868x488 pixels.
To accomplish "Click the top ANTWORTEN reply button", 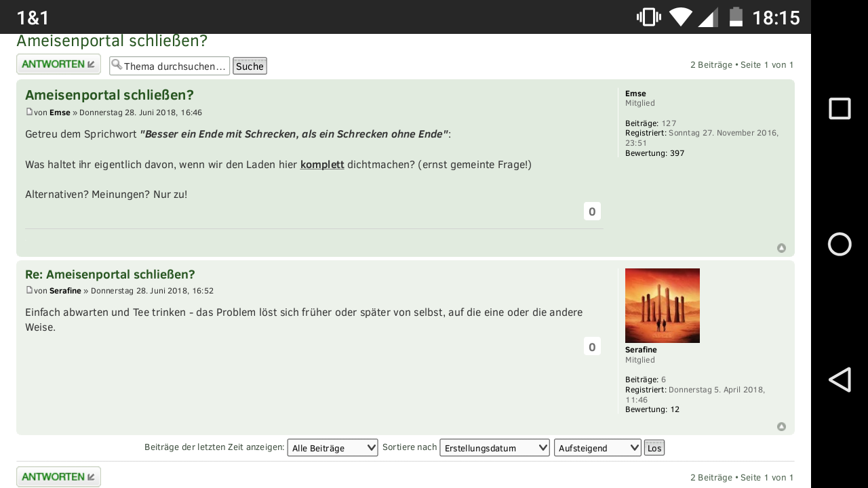I will (58, 64).
